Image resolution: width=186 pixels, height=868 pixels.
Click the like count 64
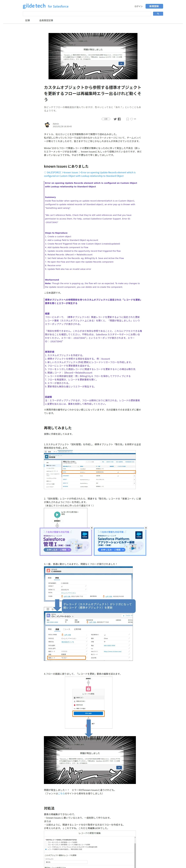(x=135, y=119)
